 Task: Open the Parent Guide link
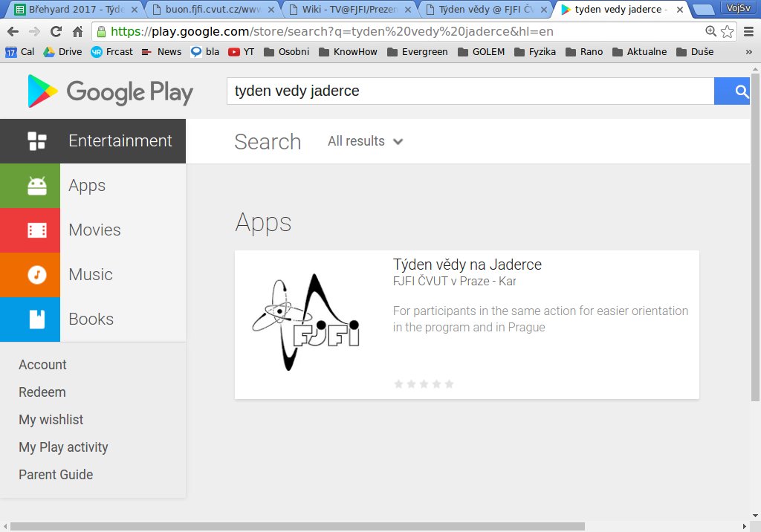(56, 475)
